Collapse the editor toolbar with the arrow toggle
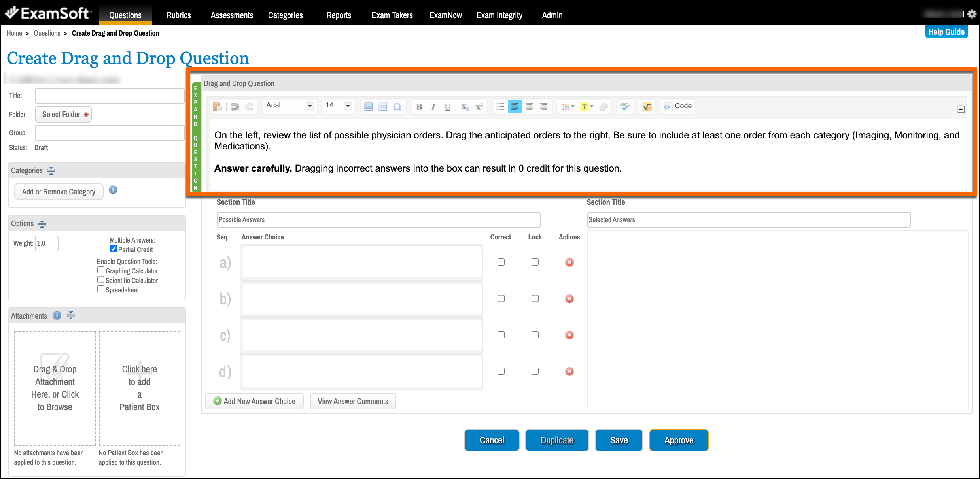Screen dimensions: 980x479 961,109
